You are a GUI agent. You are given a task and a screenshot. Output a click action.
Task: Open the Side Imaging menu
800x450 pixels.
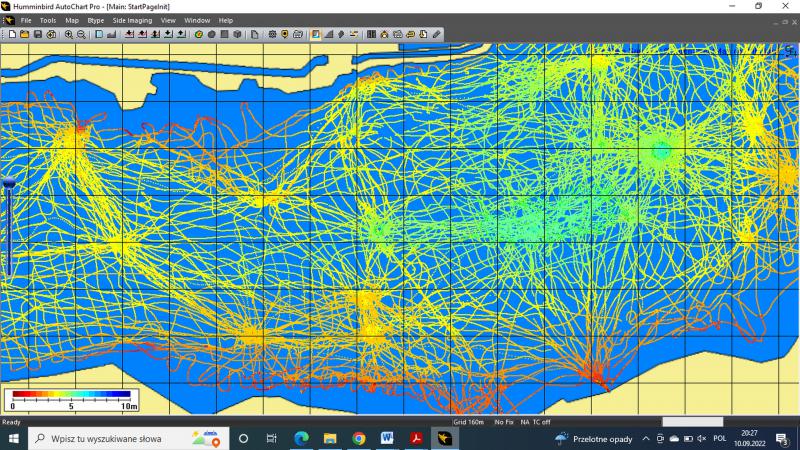pyautogui.click(x=132, y=20)
